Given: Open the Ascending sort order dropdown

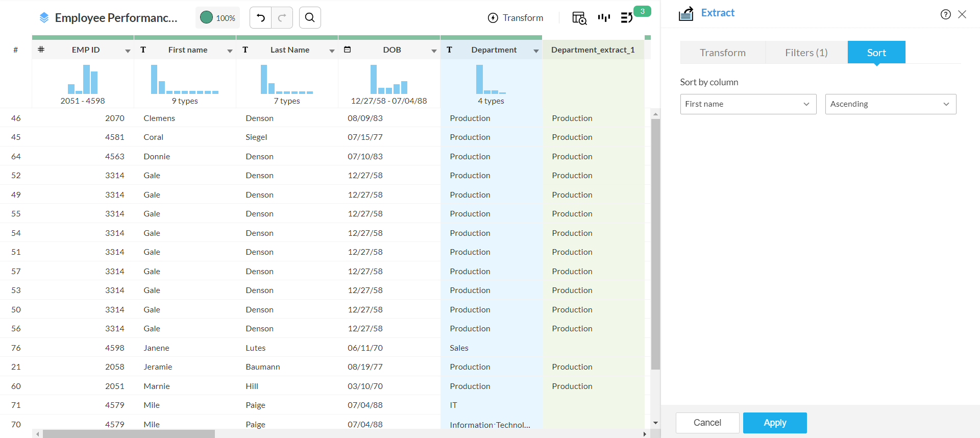Looking at the screenshot, I should 890,104.
